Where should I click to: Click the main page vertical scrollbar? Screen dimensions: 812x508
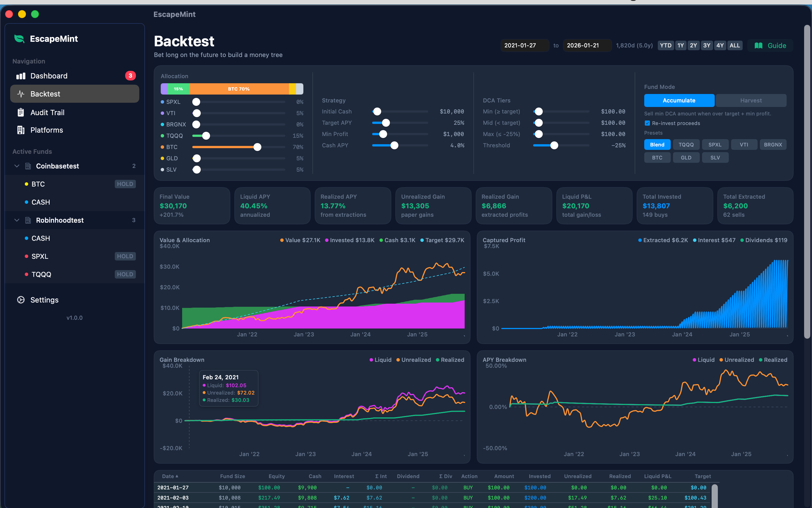807,181
